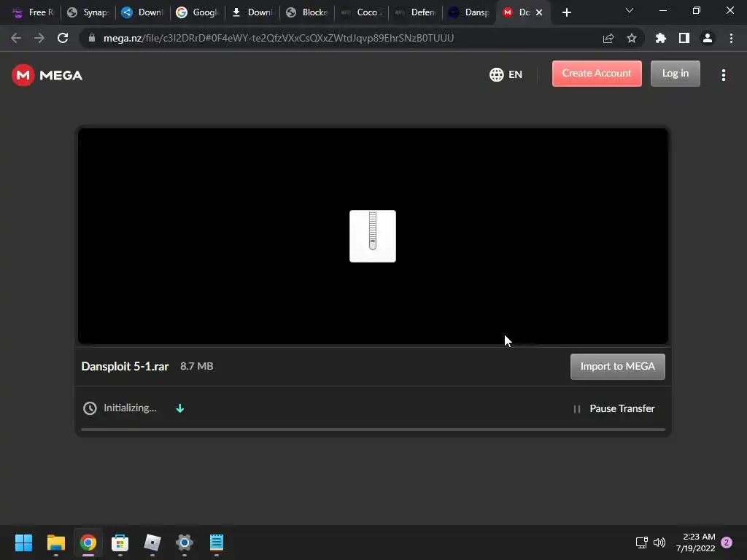Reload the page

point(63,38)
